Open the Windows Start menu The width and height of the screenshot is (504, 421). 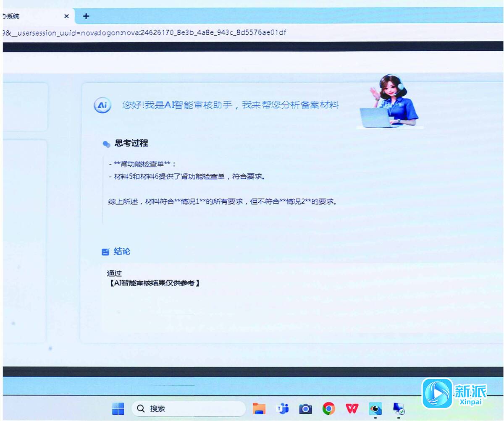coord(118,408)
